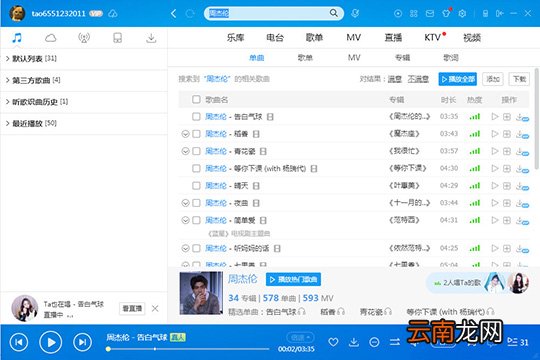Image resolution: width=540 pixels, height=360 pixels.
Task: Open the settings gear in title bar
Action: (x=462, y=13)
